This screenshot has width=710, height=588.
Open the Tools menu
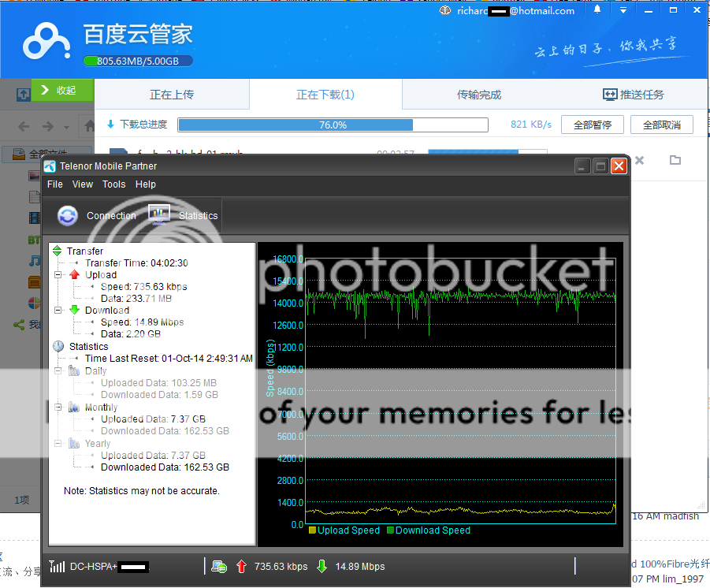coord(113,184)
